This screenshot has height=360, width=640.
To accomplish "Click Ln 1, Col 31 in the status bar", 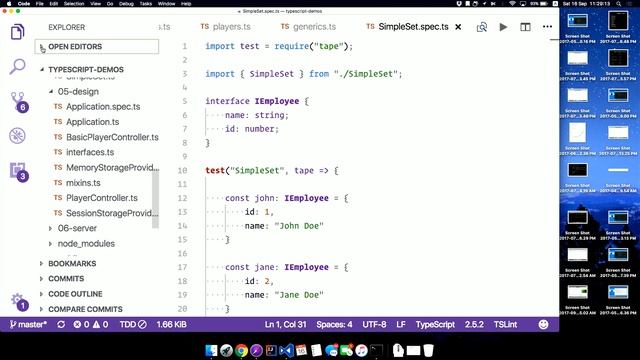I will click(x=285, y=324).
